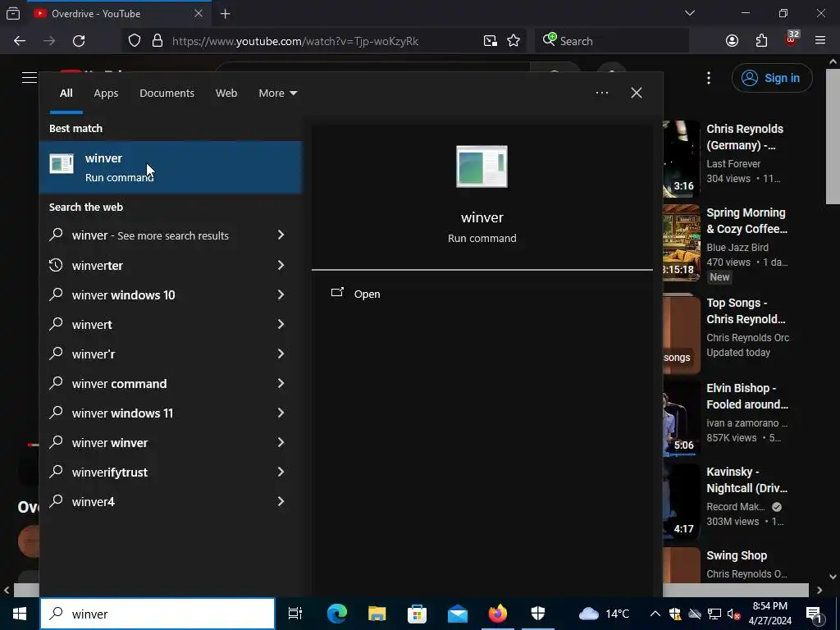Bookmark this page with star icon
Image resolution: width=840 pixels, height=630 pixels.
click(x=514, y=41)
